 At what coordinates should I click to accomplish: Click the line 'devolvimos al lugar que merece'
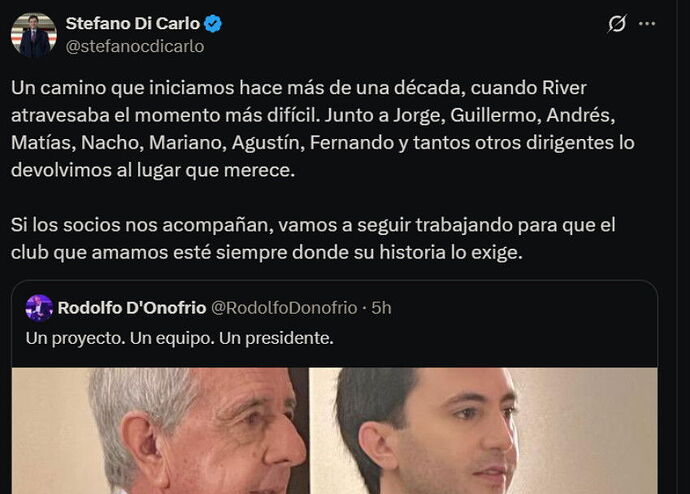point(153,170)
